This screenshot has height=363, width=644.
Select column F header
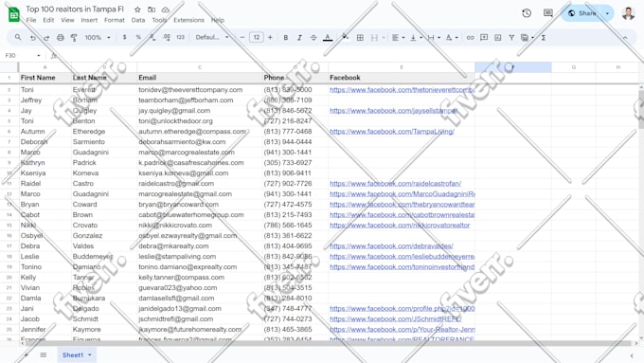pos(512,67)
